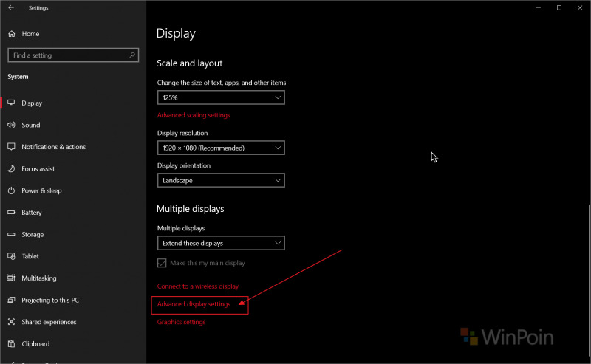
Task: Click the Find a setting search box
Action: click(73, 55)
